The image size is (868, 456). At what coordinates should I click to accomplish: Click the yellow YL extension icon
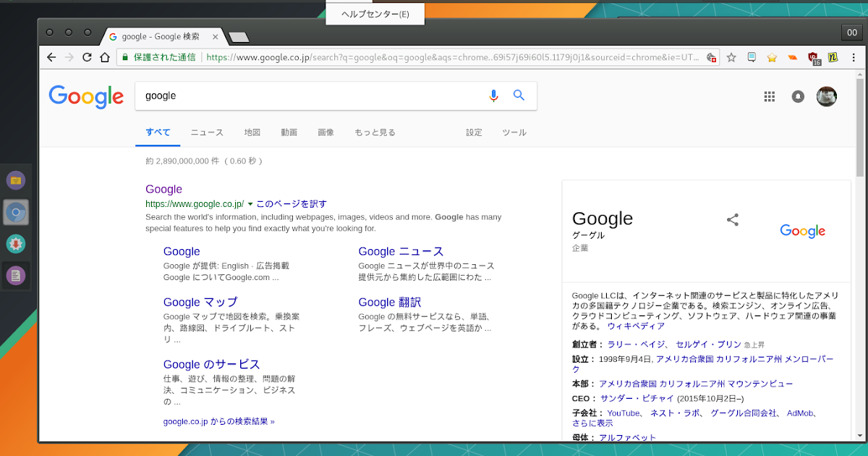click(x=833, y=57)
